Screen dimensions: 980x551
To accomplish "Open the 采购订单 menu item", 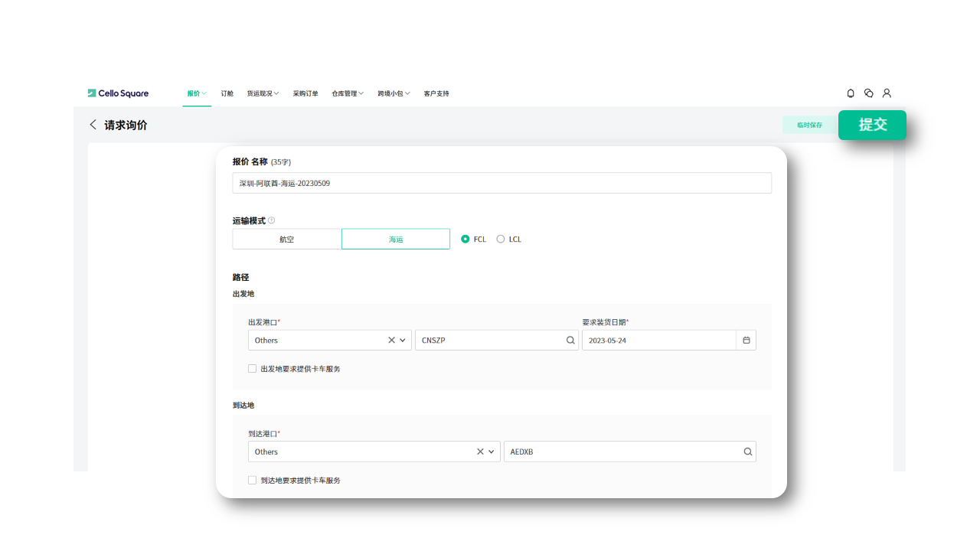I will click(x=305, y=93).
